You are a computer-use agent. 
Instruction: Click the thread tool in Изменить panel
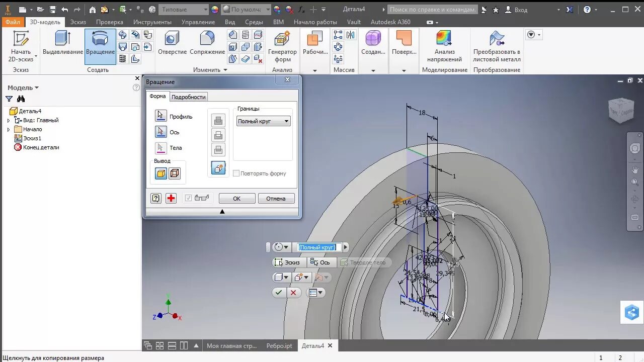(246, 35)
